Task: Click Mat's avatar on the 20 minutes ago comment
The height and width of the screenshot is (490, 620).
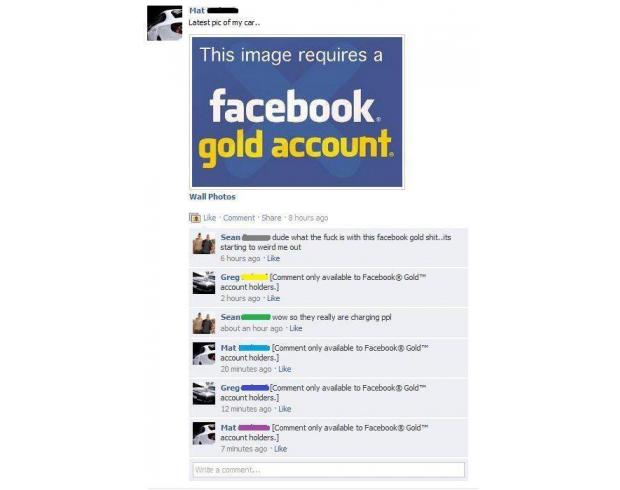Action: click(x=204, y=354)
